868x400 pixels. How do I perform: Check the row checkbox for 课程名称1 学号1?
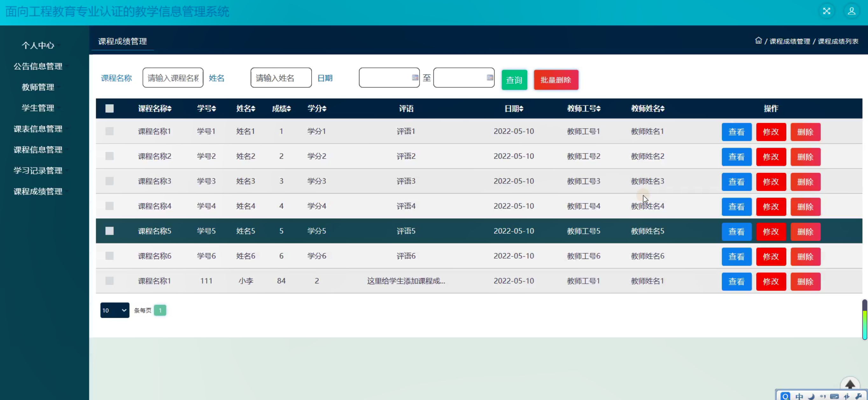point(109,131)
